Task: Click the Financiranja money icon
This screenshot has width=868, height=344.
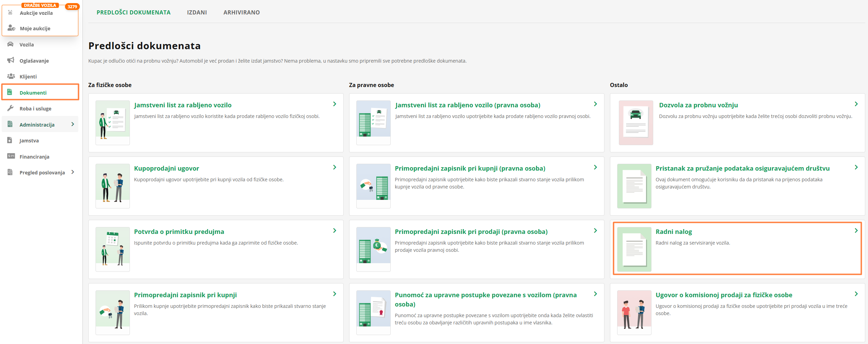Action: pyautogui.click(x=11, y=156)
